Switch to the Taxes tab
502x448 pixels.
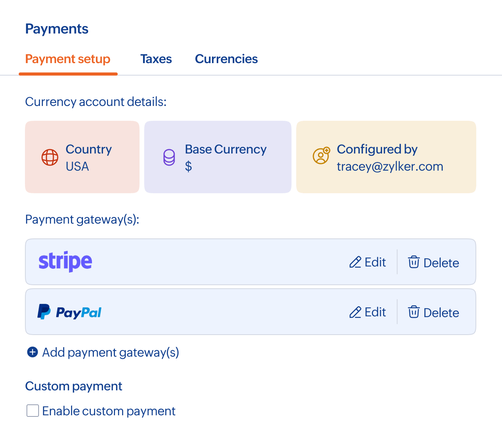(x=156, y=59)
